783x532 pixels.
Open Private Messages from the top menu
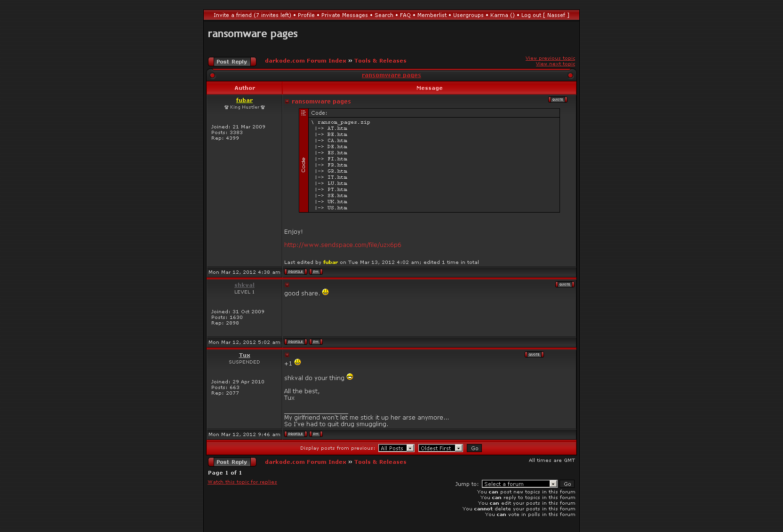(x=344, y=15)
